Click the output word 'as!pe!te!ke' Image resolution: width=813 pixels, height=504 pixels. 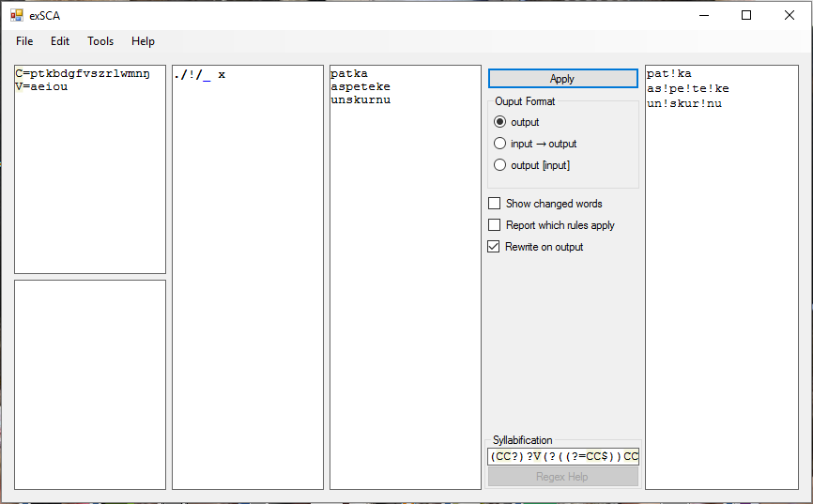click(x=687, y=88)
